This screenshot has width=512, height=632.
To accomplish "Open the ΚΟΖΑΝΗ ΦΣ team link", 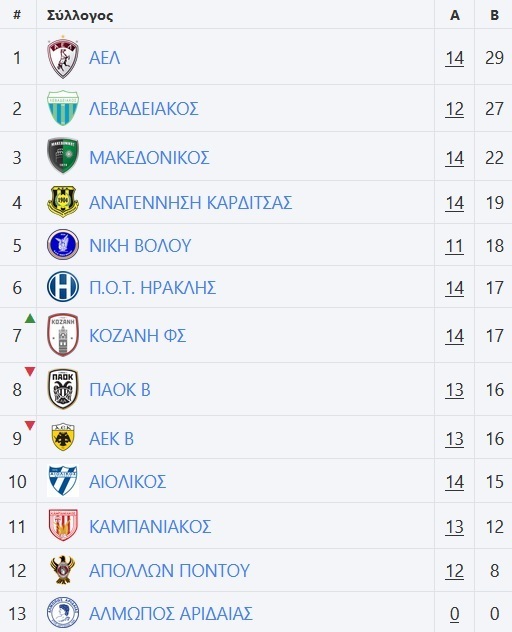I will (x=137, y=336).
